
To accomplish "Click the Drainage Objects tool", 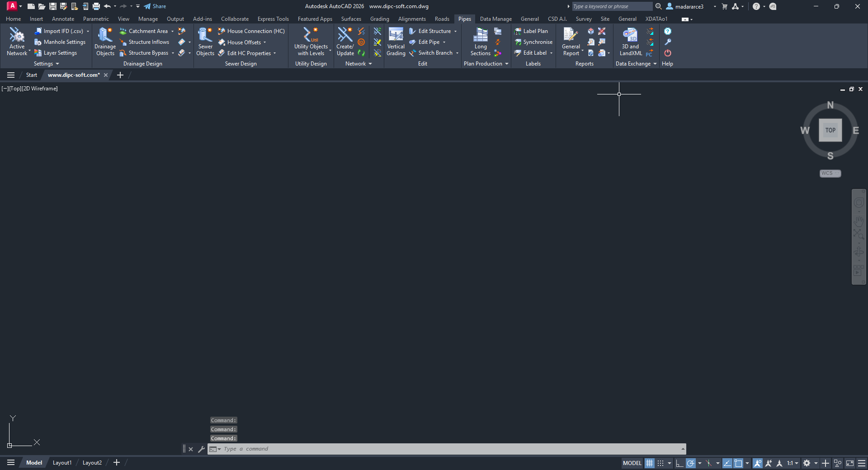I will [x=105, y=42].
